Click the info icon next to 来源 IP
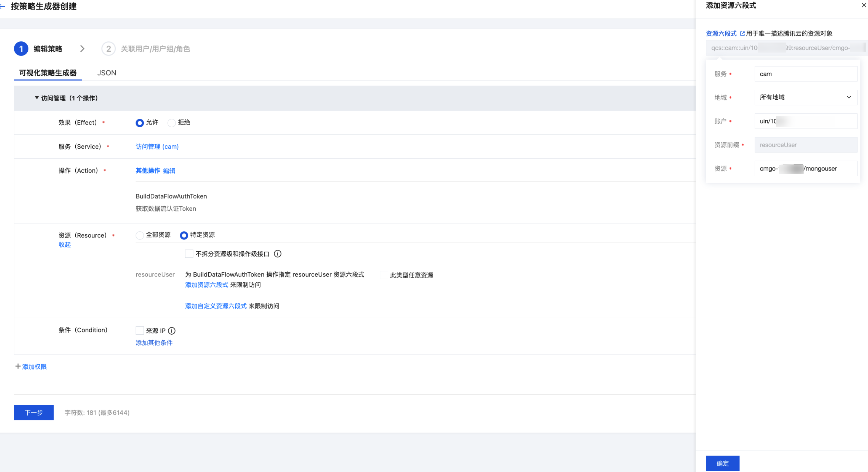Image resolution: width=868 pixels, height=472 pixels. click(x=172, y=331)
